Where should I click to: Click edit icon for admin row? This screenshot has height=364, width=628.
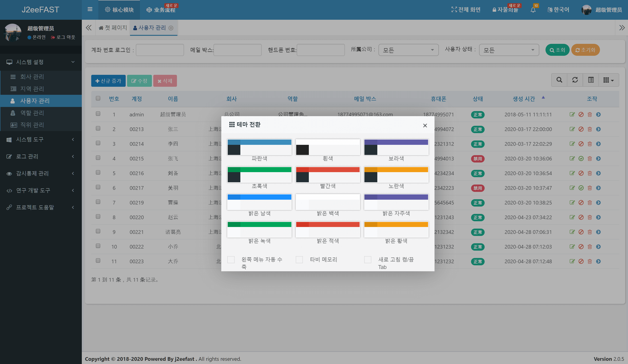572,115
